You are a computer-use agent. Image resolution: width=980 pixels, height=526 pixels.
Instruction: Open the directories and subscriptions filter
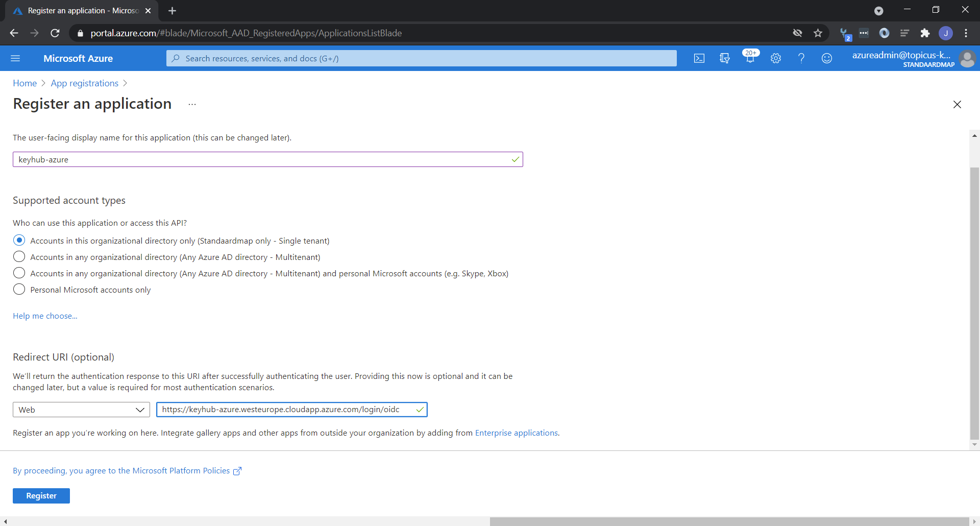tap(724, 58)
